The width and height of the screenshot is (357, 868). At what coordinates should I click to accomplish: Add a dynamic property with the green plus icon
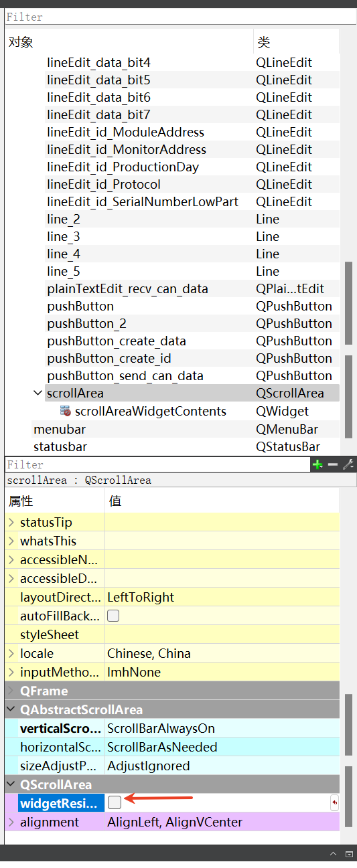[317, 464]
